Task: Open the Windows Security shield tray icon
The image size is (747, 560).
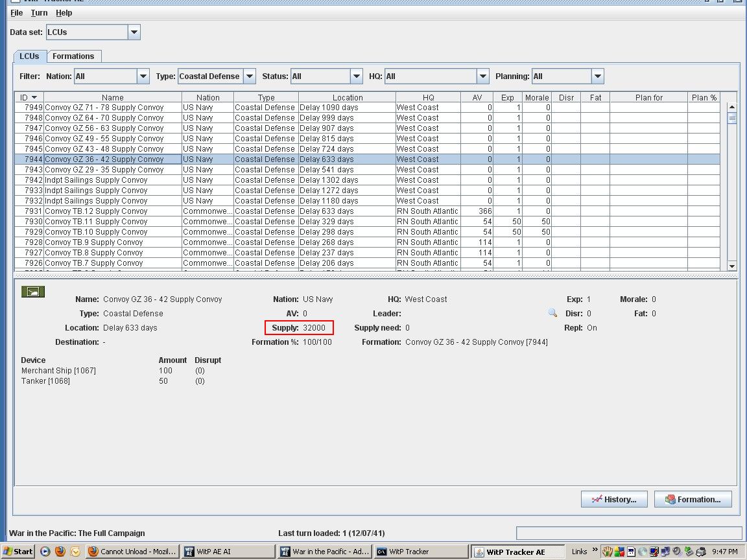Action: (x=619, y=552)
